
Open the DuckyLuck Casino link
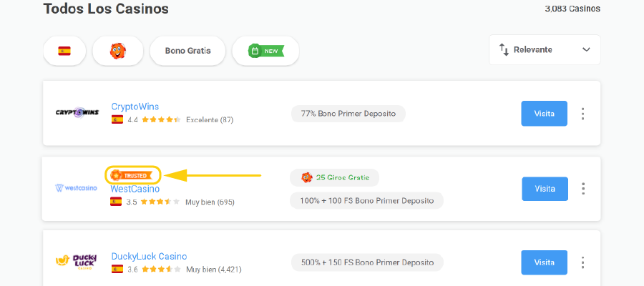click(x=149, y=256)
